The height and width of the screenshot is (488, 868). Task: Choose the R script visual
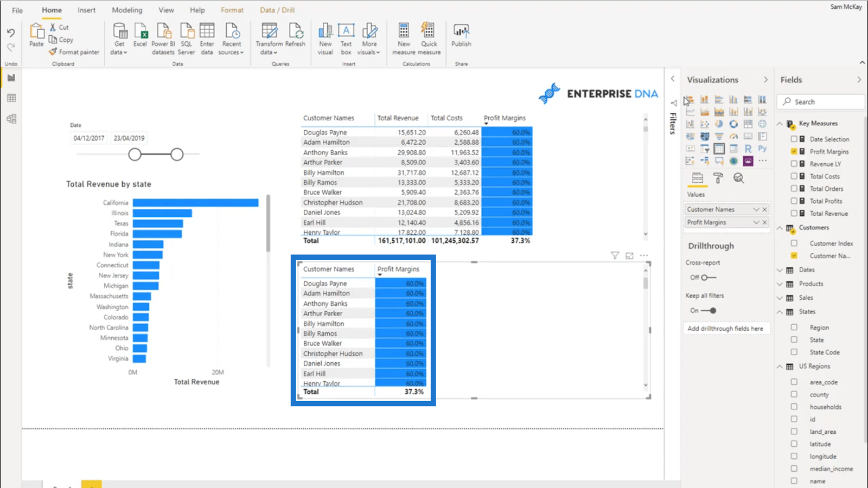click(x=748, y=148)
